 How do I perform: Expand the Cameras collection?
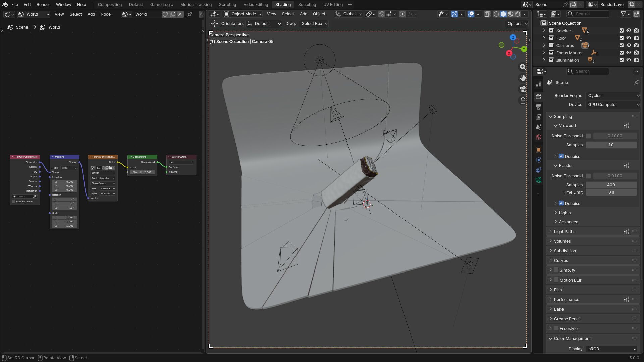pyautogui.click(x=544, y=45)
